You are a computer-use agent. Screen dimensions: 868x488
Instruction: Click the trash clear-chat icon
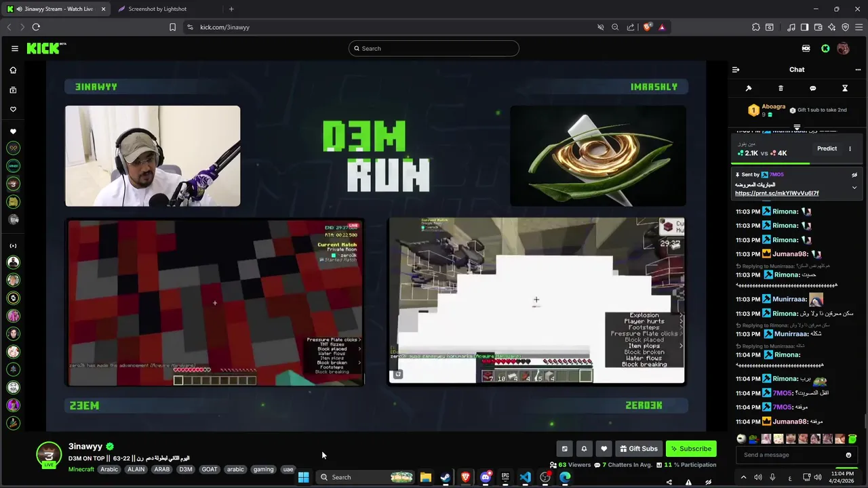coord(781,88)
